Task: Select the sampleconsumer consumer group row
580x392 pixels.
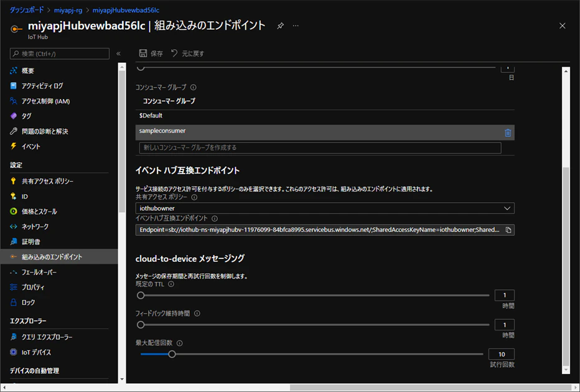Action: pos(325,133)
